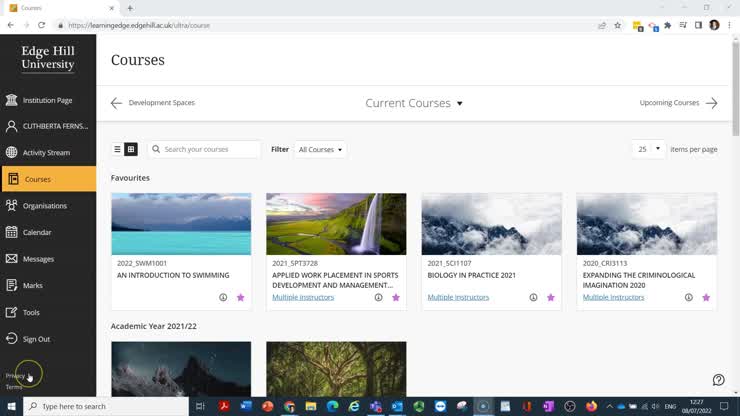Go forward via Upcoming Courses arrow

point(712,103)
